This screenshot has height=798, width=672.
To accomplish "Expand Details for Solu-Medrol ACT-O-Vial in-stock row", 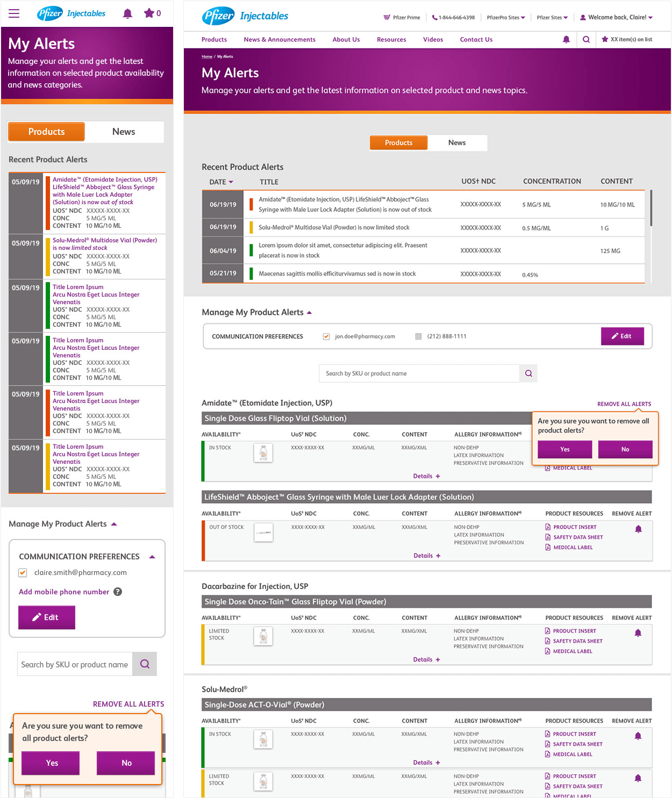I will tap(426, 763).
